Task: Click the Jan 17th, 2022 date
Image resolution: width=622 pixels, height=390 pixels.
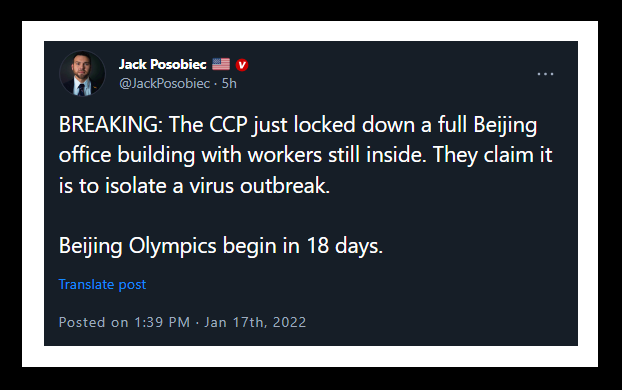Action: 255,322
